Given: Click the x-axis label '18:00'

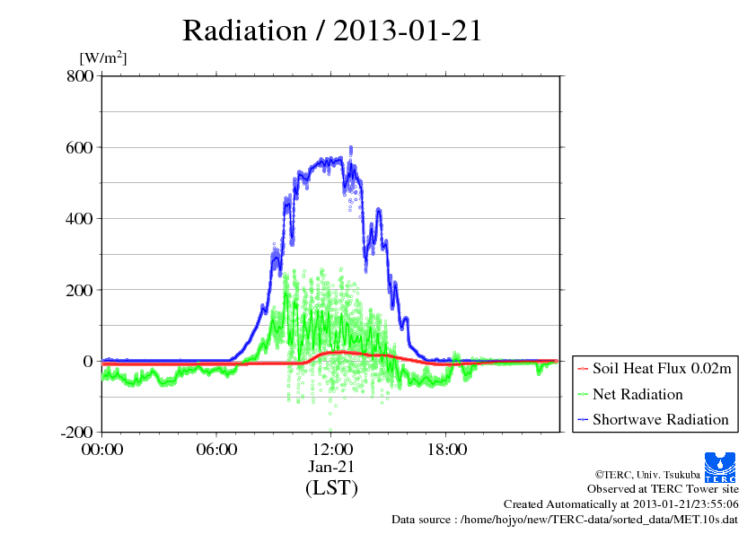Looking at the screenshot, I should (x=446, y=450).
